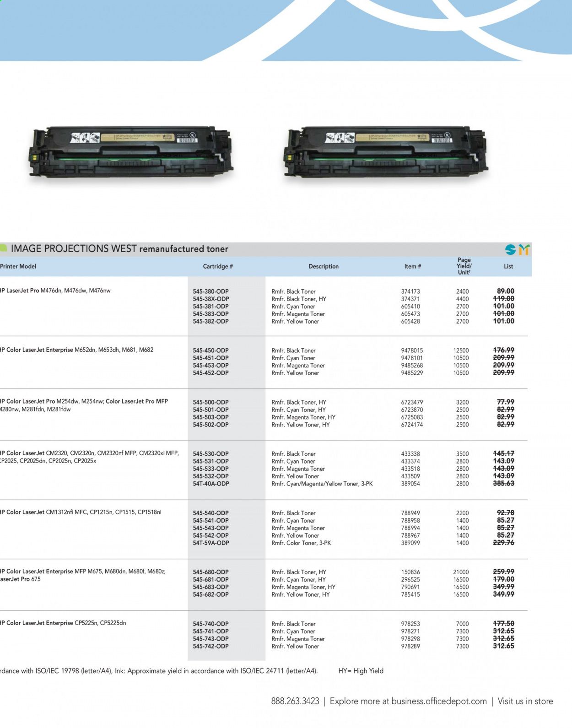Click the Printer Model column header
572x728 pixels.
[18, 266]
